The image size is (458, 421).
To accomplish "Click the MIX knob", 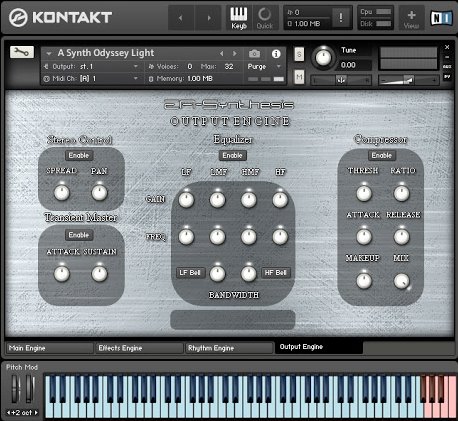I will click(401, 281).
